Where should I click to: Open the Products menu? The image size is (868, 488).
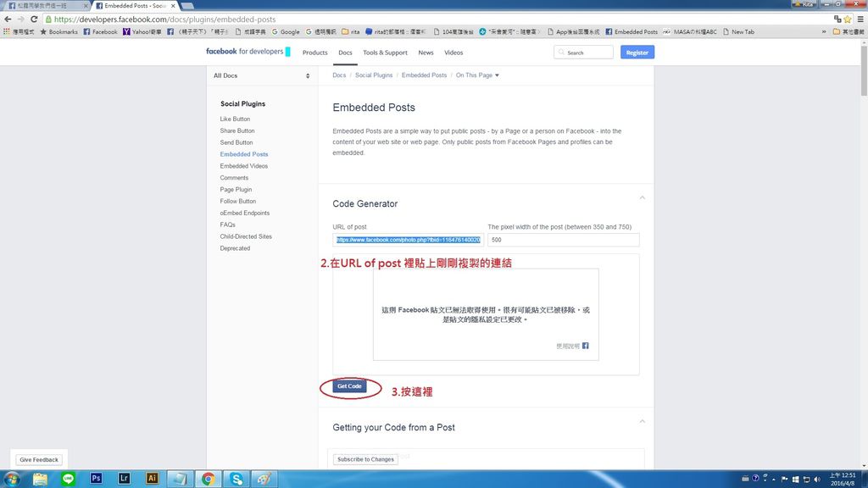[315, 53]
